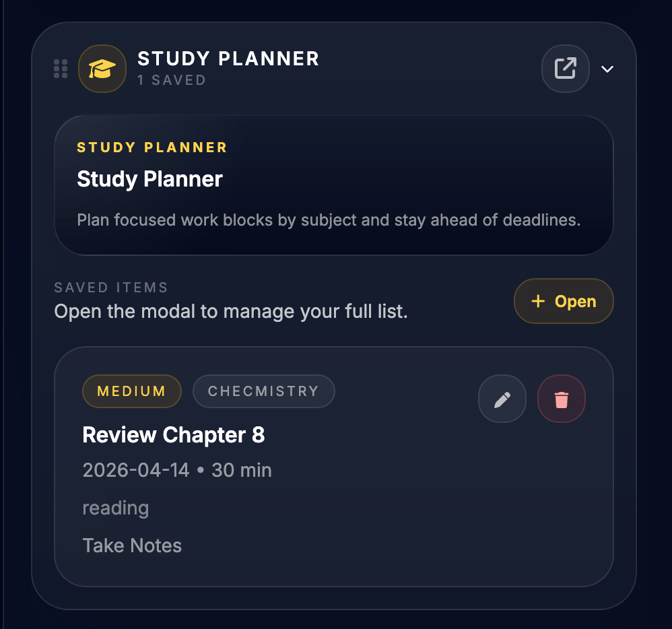Collapse the widget using the chevron arrow

(607, 69)
